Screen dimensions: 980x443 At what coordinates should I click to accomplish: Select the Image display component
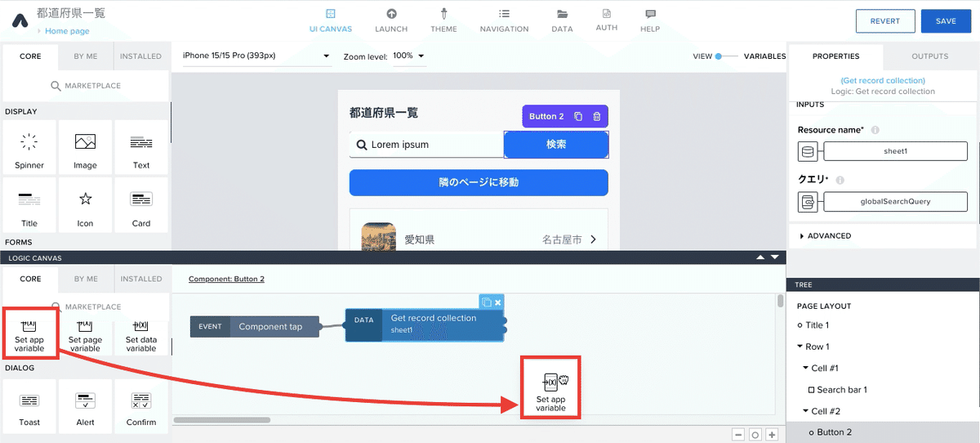pos(85,148)
